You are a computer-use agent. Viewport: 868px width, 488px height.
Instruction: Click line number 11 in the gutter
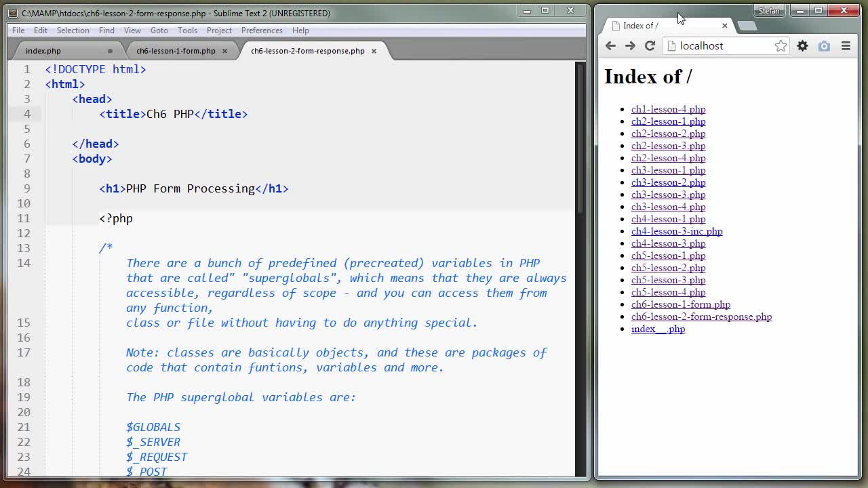coord(24,218)
